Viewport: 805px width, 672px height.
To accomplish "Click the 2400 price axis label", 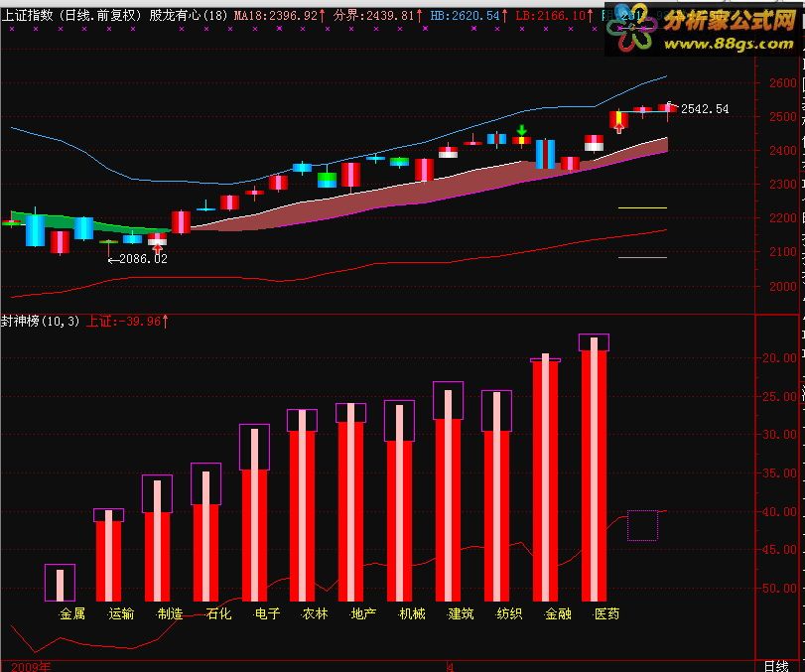I will pyautogui.click(x=783, y=151).
